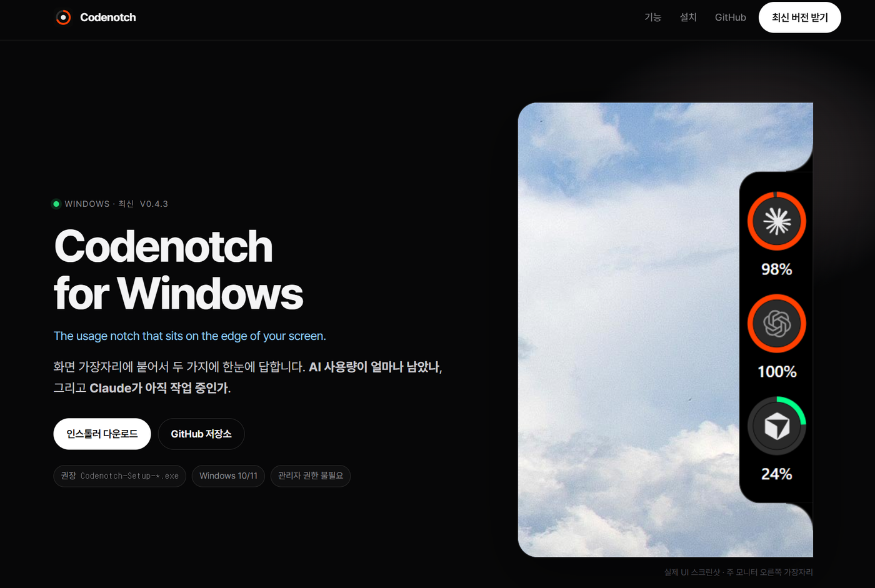Viewport: 875px width, 588px height.
Task: Click the Codenotch brand name in header
Action: click(108, 17)
